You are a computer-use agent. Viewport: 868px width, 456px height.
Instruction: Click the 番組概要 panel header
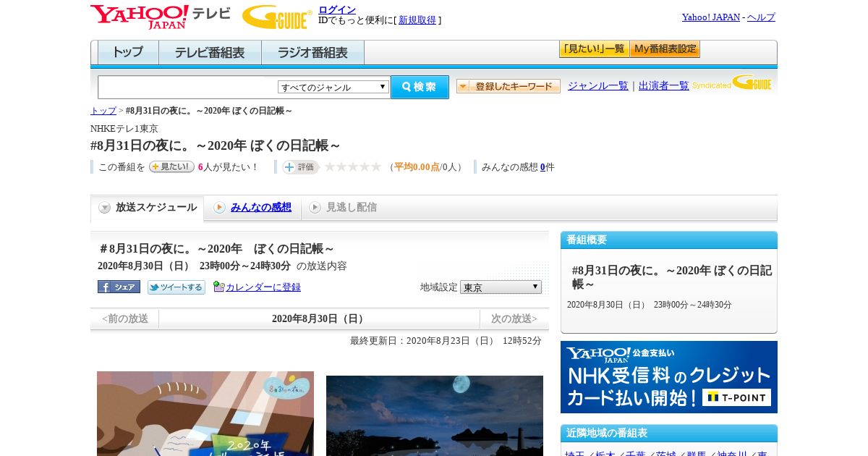[669, 240]
